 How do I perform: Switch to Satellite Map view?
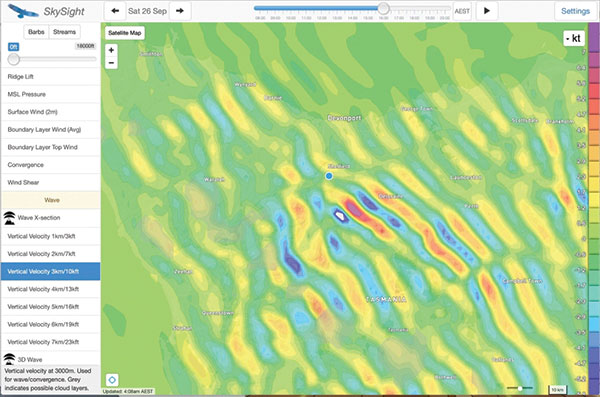point(125,33)
